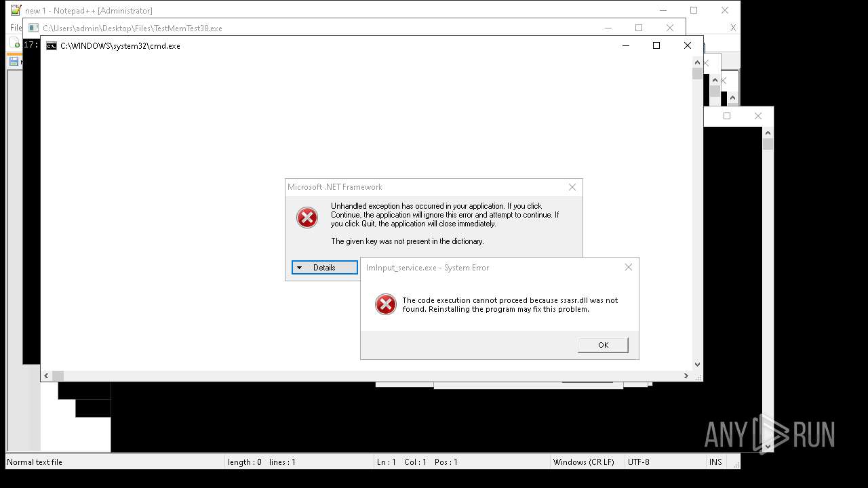Click the C:\WINDOWS\system32\cmd.exe title text

(120, 46)
